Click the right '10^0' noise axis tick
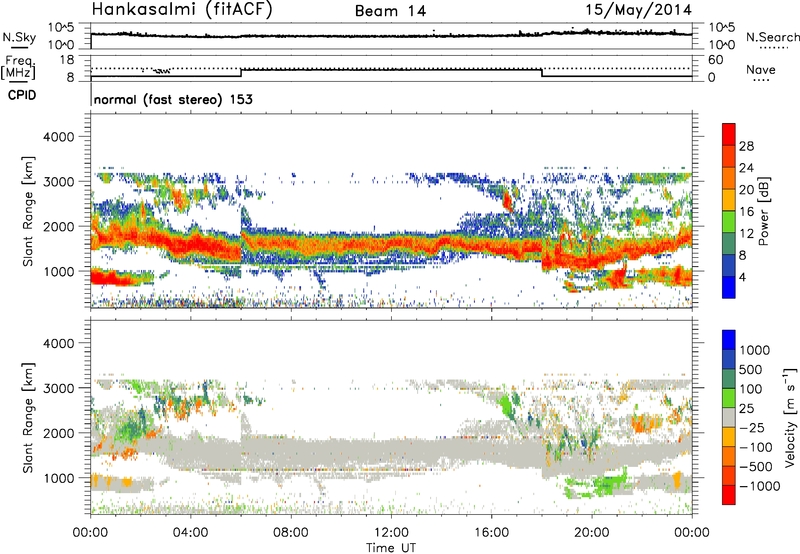The image size is (800, 554). pyautogui.click(x=722, y=45)
